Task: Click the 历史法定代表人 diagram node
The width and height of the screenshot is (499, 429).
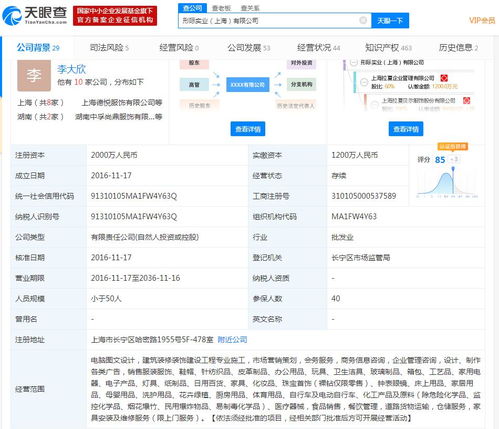Action: pyautogui.click(x=295, y=105)
